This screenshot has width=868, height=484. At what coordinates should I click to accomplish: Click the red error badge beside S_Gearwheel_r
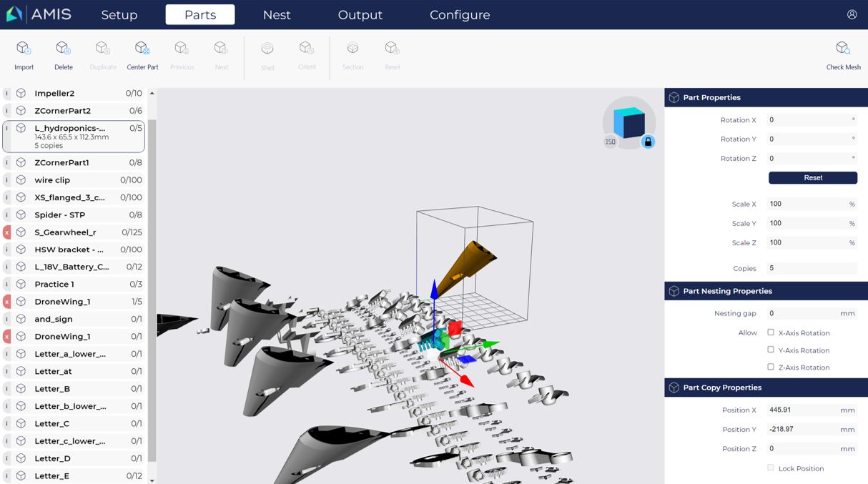tap(7, 232)
